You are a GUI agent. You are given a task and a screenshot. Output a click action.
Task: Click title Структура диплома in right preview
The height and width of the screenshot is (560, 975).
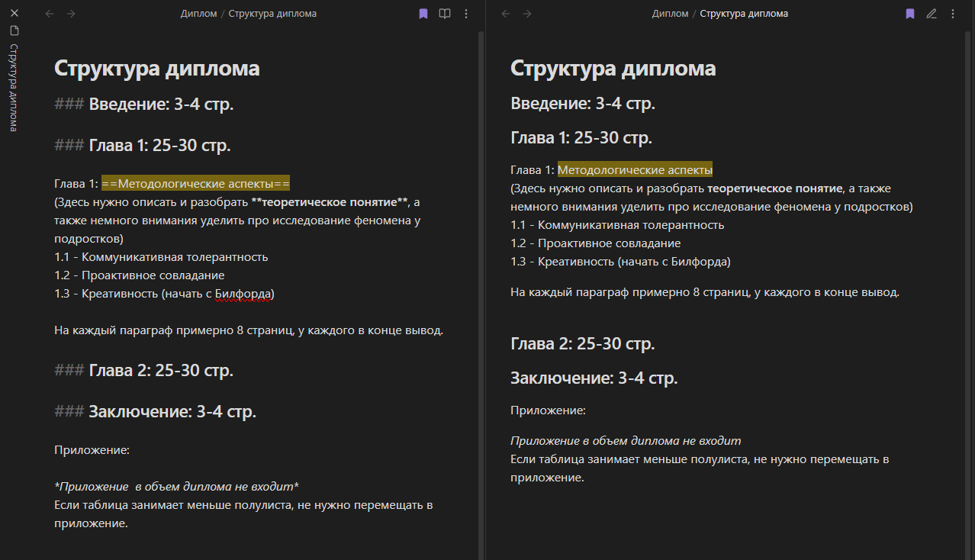click(x=613, y=68)
